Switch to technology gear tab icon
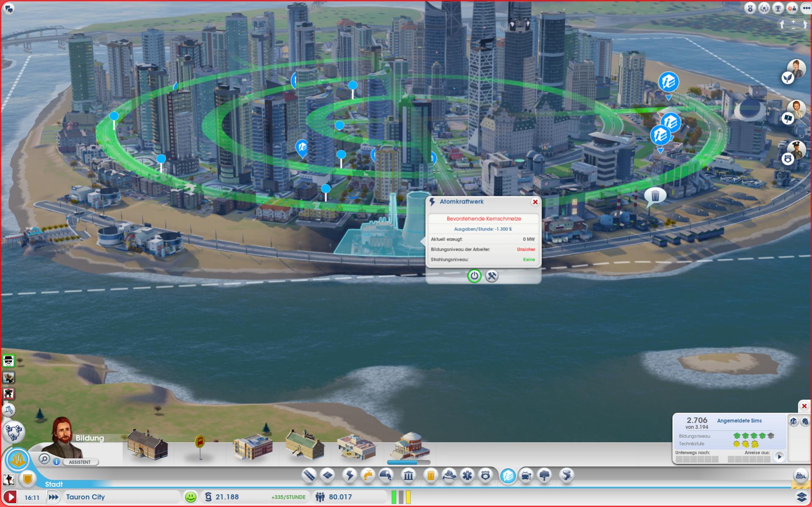 pos(805,421)
